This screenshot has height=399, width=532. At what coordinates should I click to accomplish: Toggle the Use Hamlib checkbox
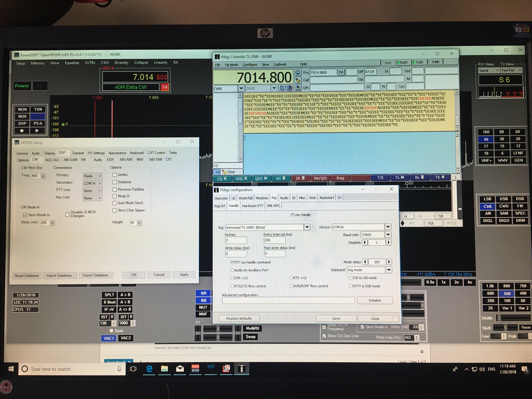[292, 215]
